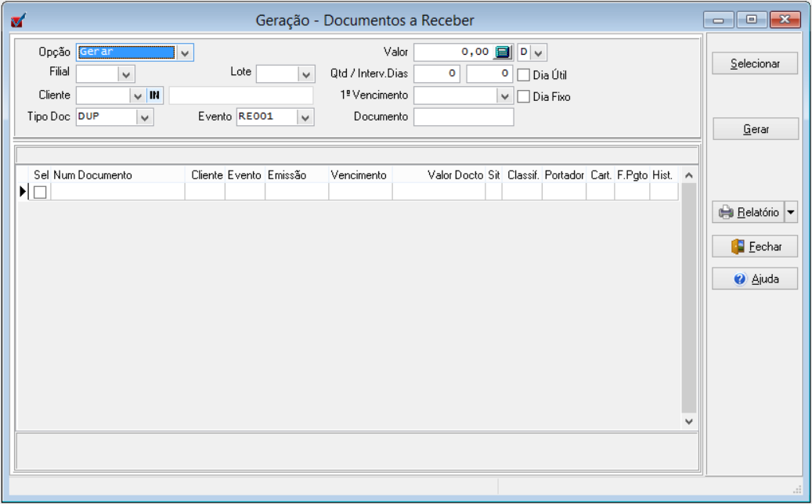The height and width of the screenshot is (504, 812).
Task: Open Ajuda with the question mark icon
Action: pyautogui.click(x=755, y=279)
